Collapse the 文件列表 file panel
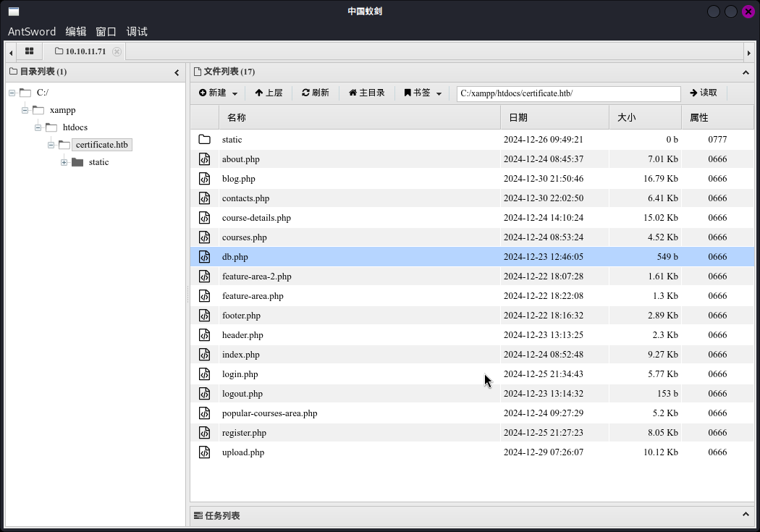 pos(746,72)
